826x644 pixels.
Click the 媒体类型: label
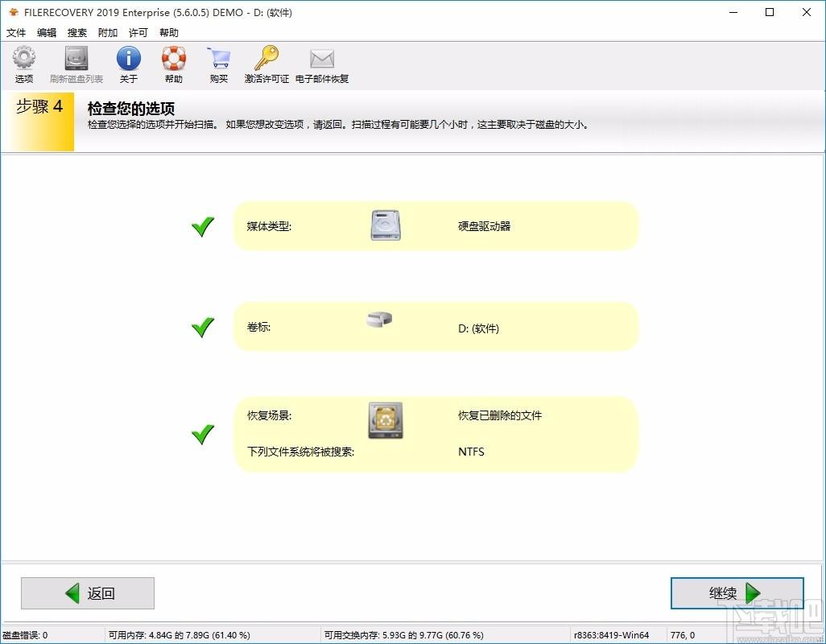(269, 226)
